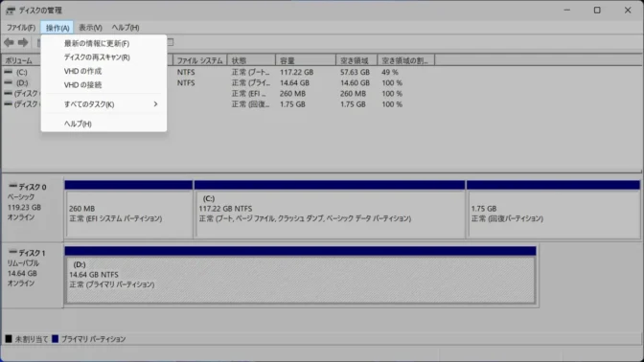Click the ディスク 1 drive icon

point(13,252)
